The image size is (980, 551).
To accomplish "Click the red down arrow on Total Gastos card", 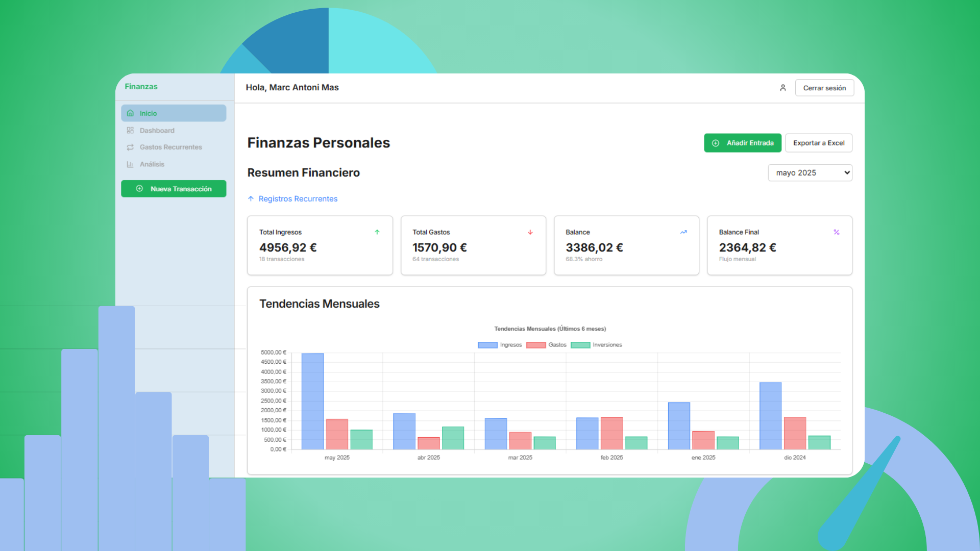I will click(530, 232).
